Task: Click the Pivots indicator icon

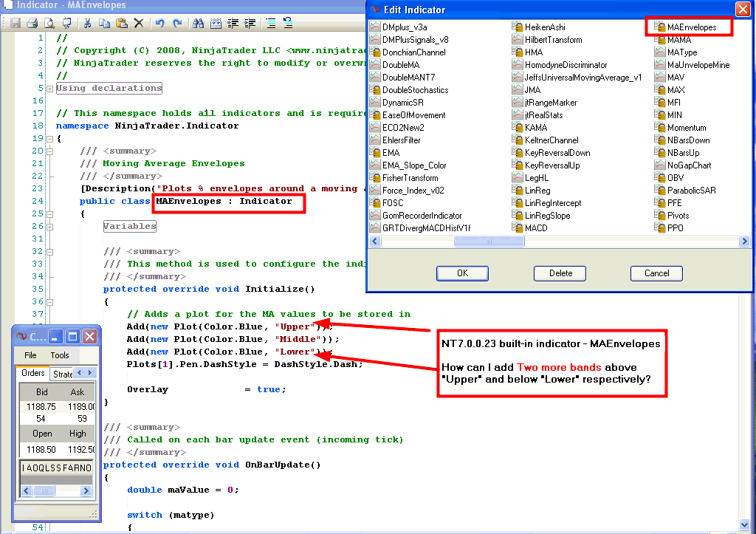Action: 659,215
